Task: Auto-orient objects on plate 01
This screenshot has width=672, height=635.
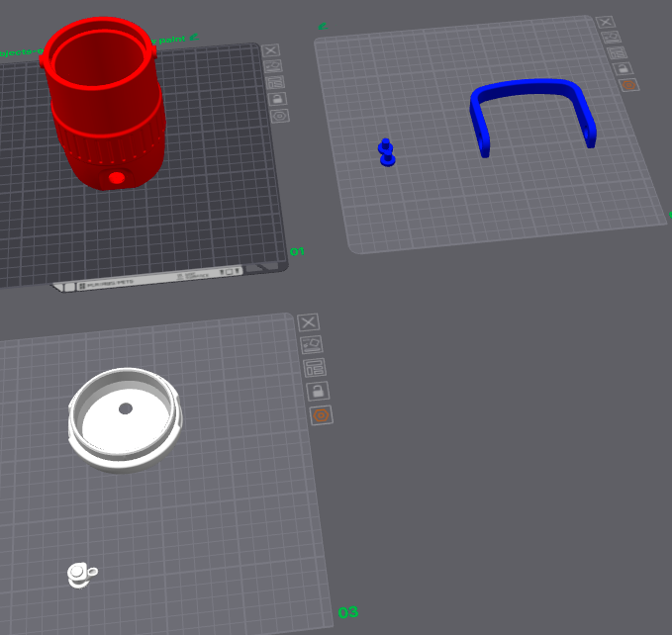Action: (x=273, y=66)
